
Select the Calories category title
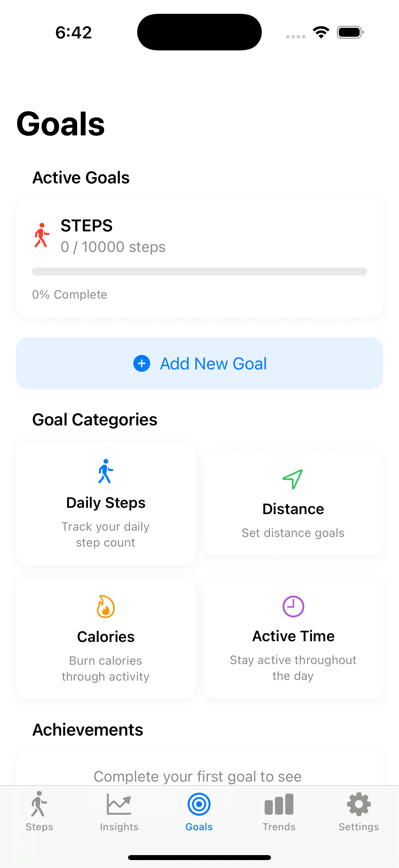[x=106, y=637]
